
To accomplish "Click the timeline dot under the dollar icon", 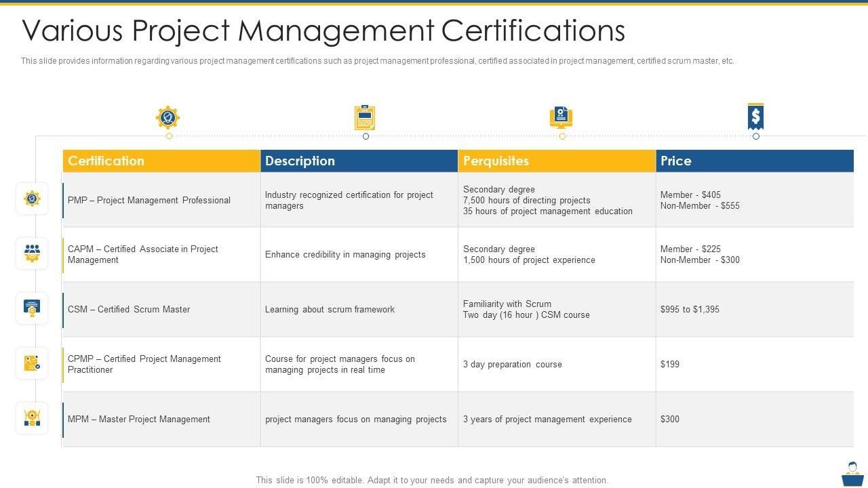I will (x=756, y=136).
